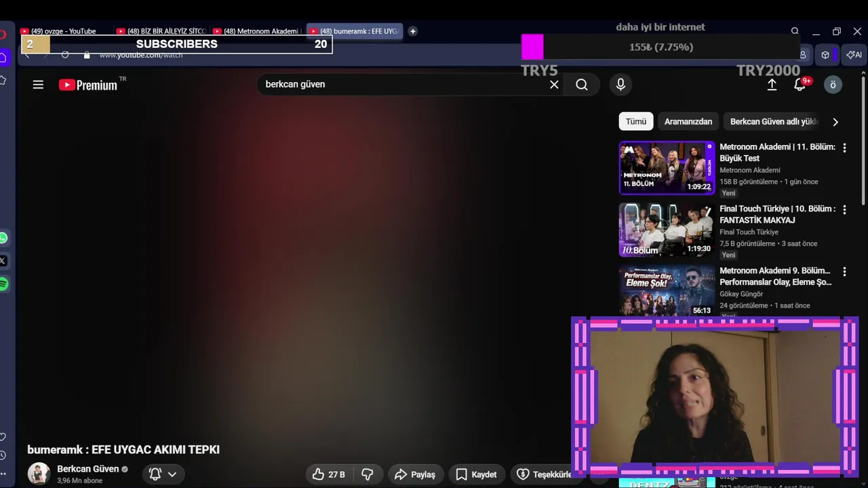Open Final Touch Türkiye channel name link
The height and width of the screenshot is (488, 868).
click(749, 232)
